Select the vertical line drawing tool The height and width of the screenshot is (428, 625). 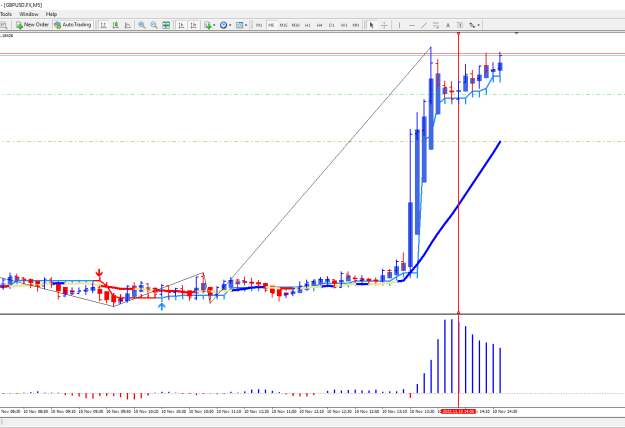point(399,25)
